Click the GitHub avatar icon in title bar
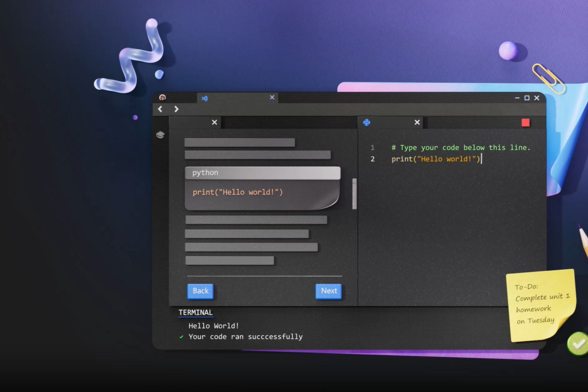Screen dimensions: 588x392 (162, 97)
